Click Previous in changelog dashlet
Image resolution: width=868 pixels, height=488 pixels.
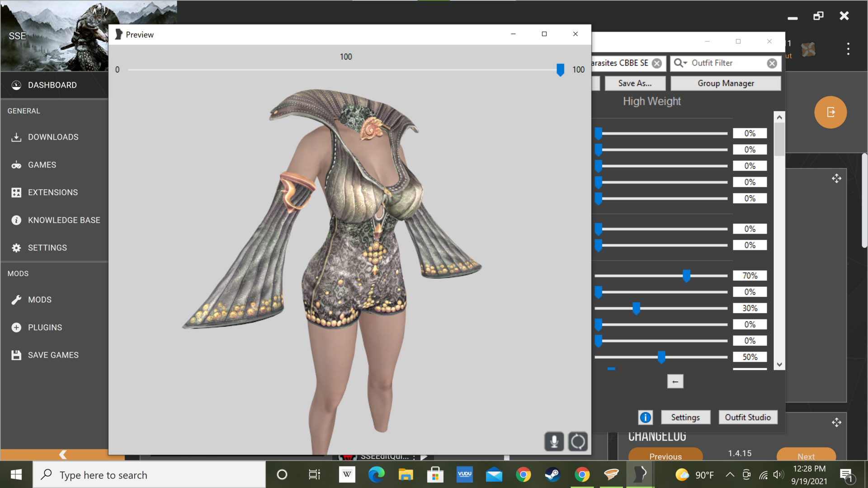[665, 455]
